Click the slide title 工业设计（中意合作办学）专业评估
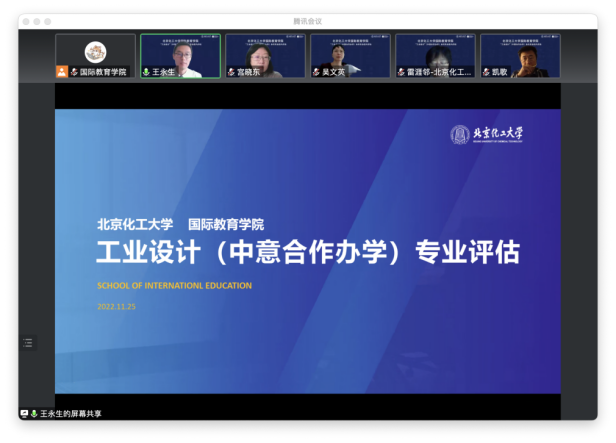 (308, 252)
